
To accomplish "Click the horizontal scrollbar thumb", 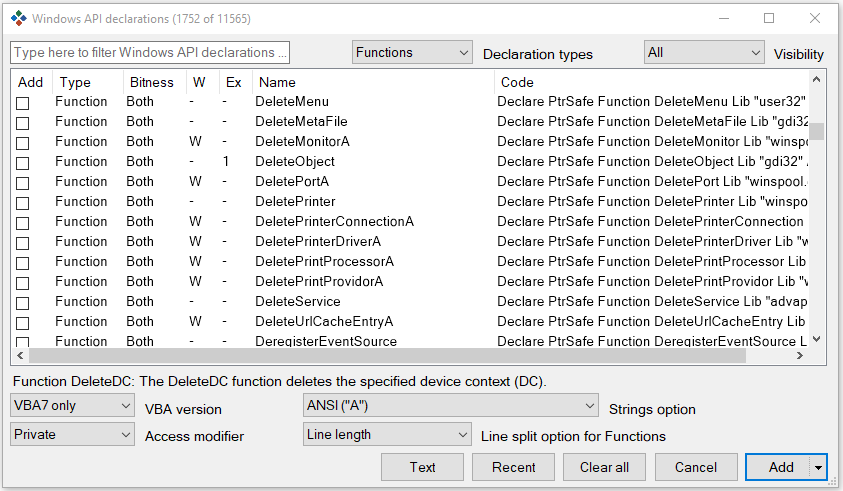I will pos(388,355).
